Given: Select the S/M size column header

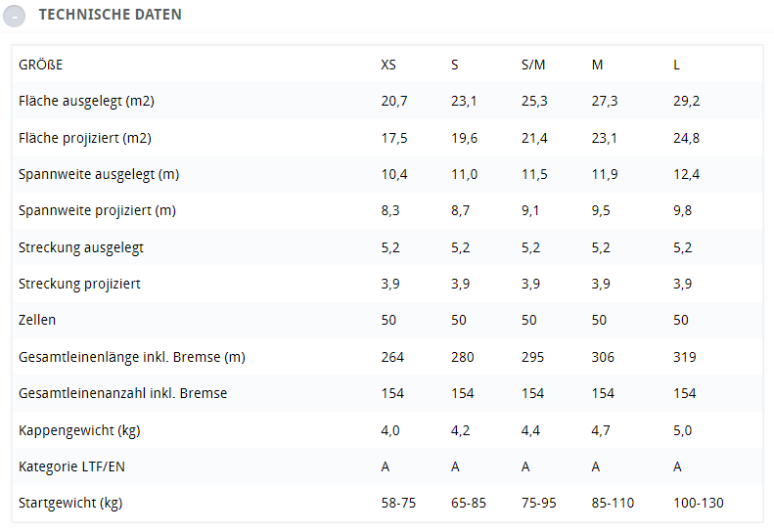Looking at the screenshot, I should pyautogui.click(x=533, y=65).
